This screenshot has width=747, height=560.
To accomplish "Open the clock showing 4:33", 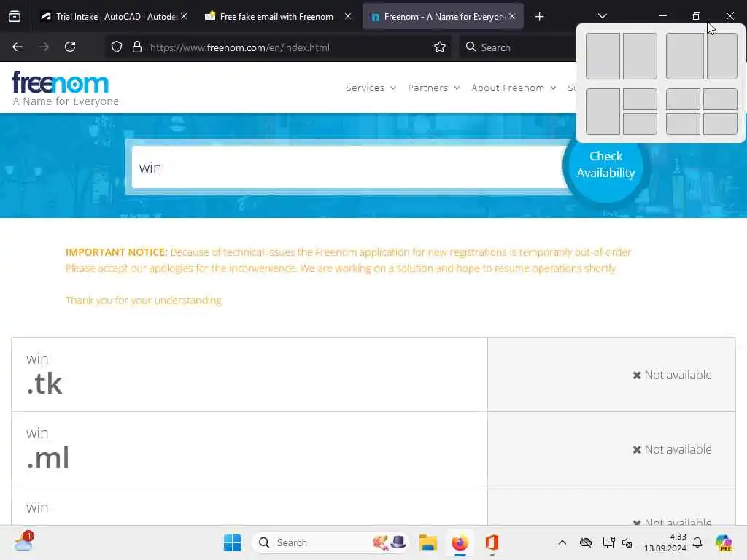I will 665,542.
